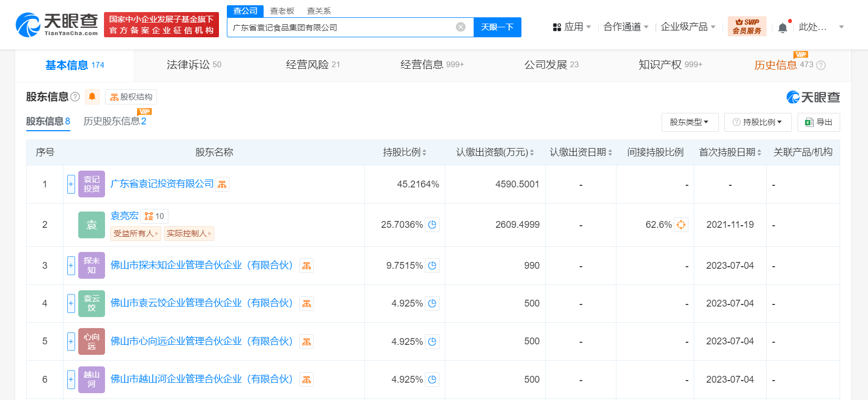
Task: Open the 持股比例 filter dropdown
Action: [x=758, y=122]
